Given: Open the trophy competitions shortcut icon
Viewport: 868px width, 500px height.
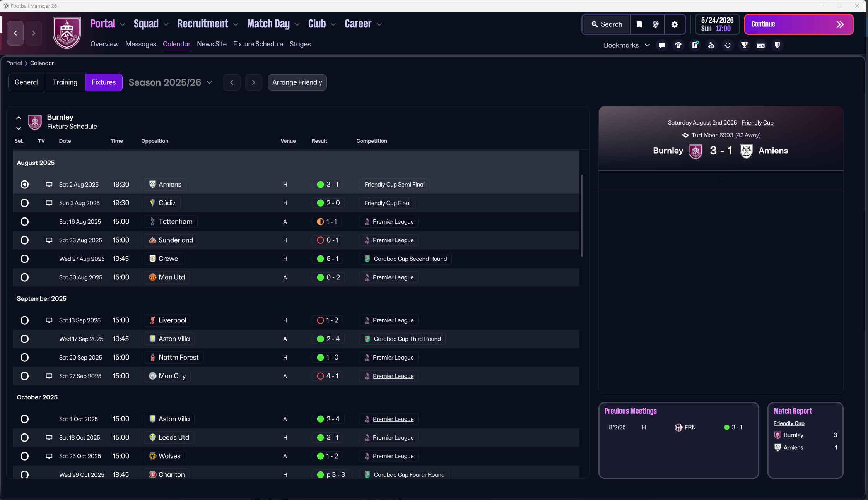Looking at the screenshot, I should [744, 45].
